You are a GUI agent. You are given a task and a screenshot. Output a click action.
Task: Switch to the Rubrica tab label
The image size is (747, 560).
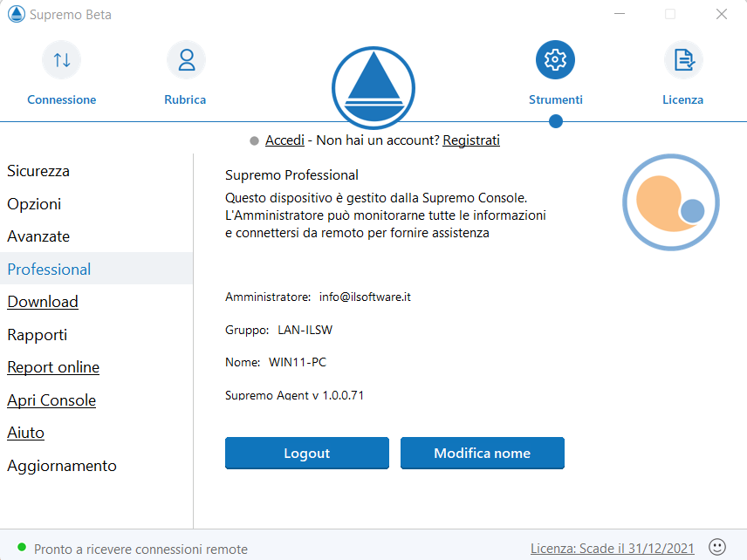[x=185, y=99]
